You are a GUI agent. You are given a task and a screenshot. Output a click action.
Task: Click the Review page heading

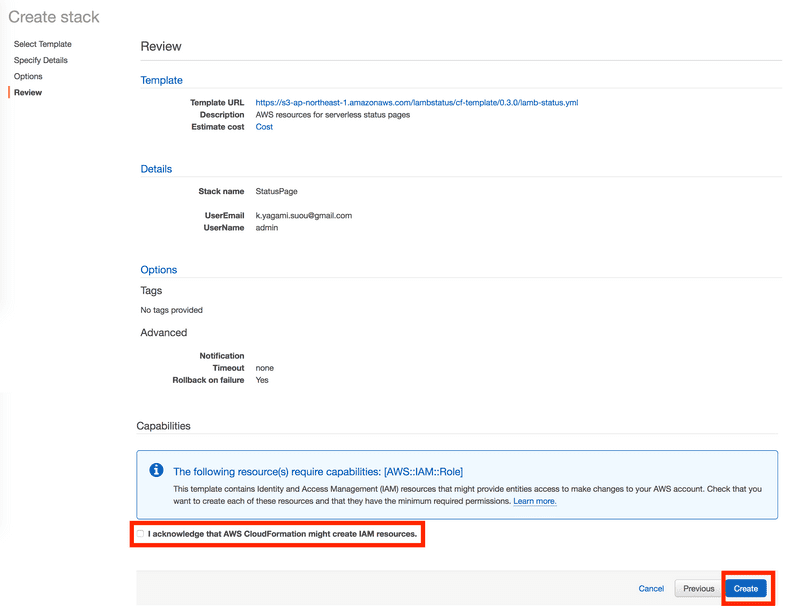coord(161,46)
